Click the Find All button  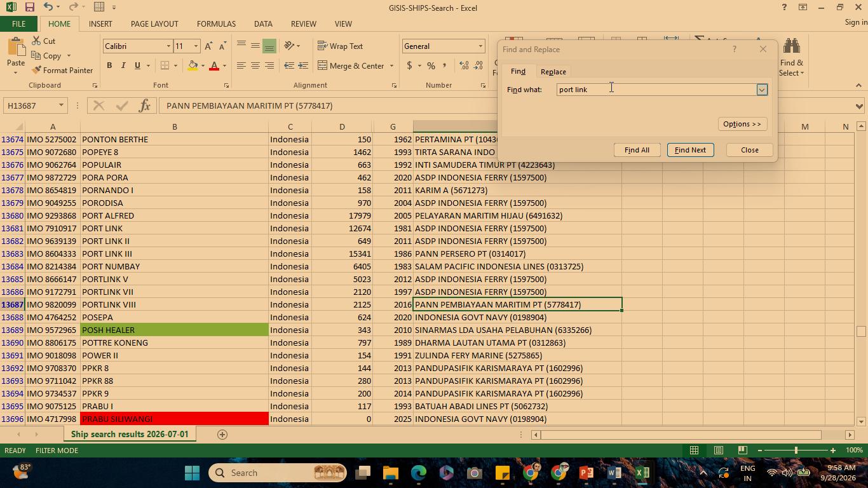tap(637, 150)
